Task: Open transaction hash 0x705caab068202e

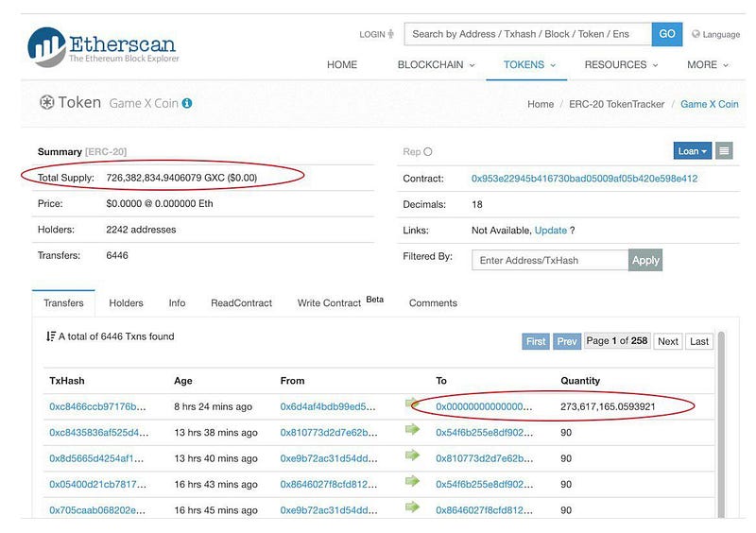Action: pyautogui.click(x=97, y=510)
